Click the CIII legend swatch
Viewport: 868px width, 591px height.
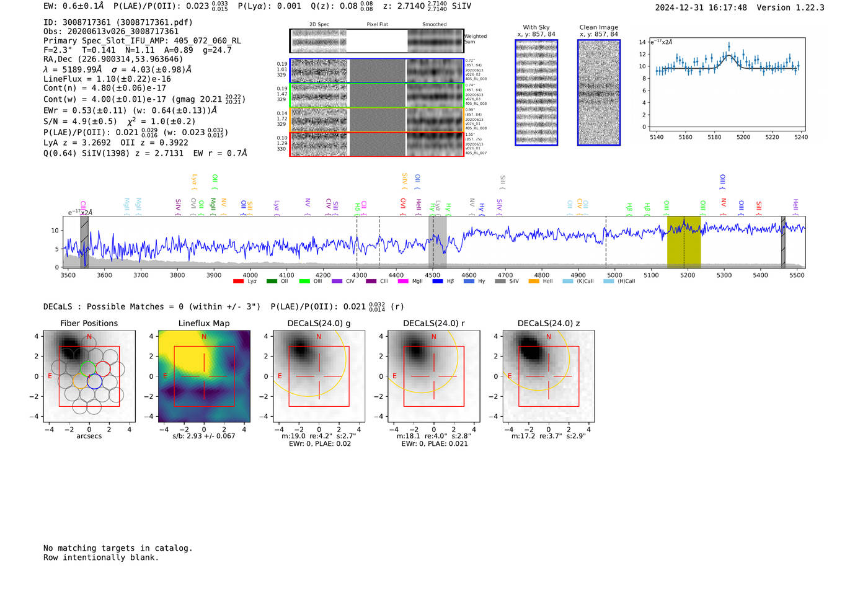[x=371, y=282]
